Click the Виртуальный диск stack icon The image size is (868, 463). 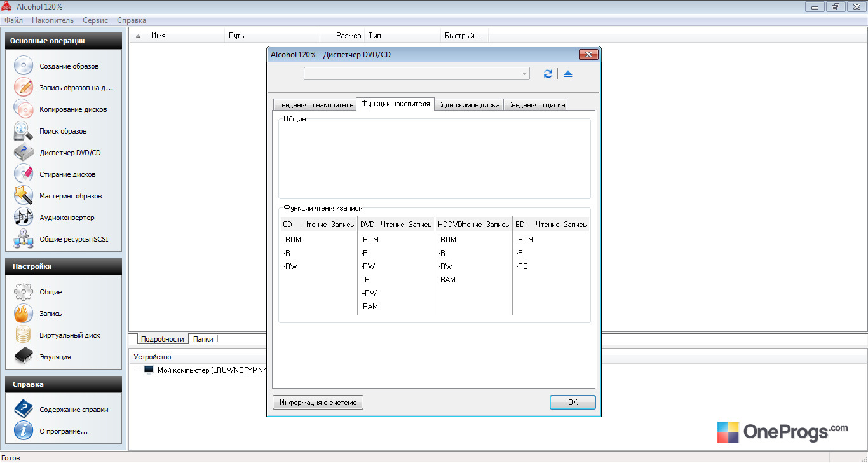(x=24, y=335)
